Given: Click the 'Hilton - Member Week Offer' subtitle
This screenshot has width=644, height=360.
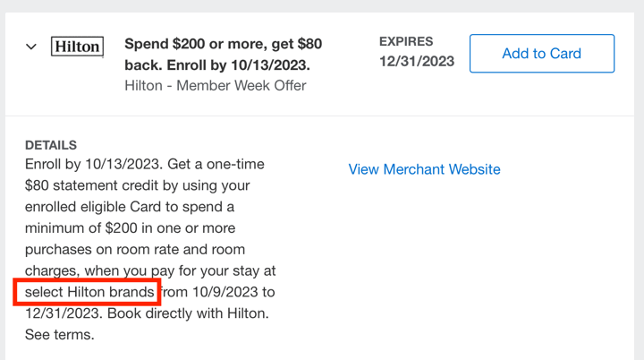Looking at the screenshot, I should pyautogui.click(x=216, y=86).
